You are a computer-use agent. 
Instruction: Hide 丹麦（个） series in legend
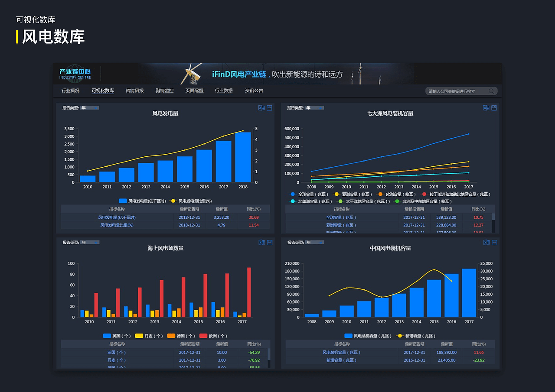click(149, 336)
